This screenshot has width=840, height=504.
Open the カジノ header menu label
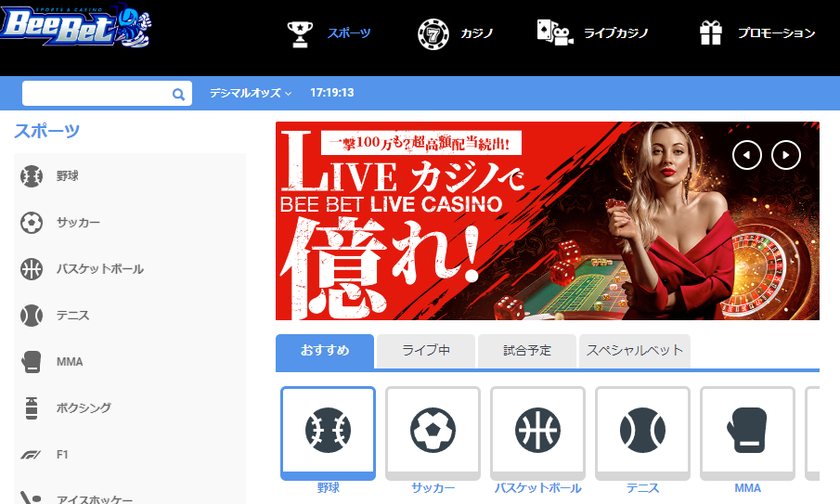[x=477, y=33]
